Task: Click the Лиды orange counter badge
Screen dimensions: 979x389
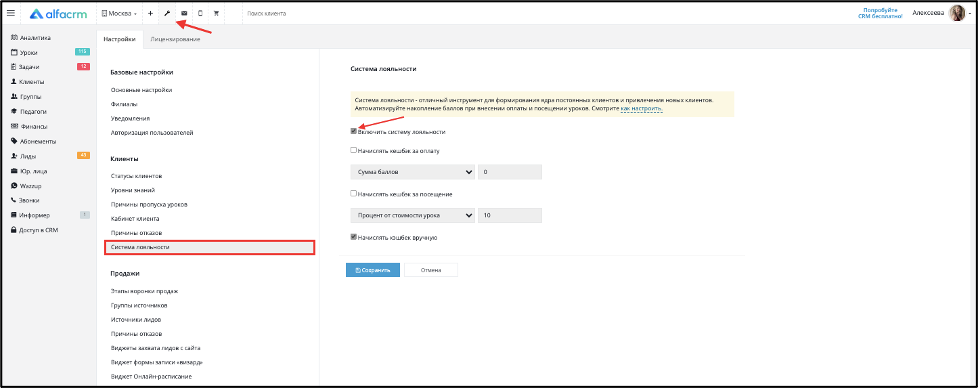Action: (x=83, y=155)
